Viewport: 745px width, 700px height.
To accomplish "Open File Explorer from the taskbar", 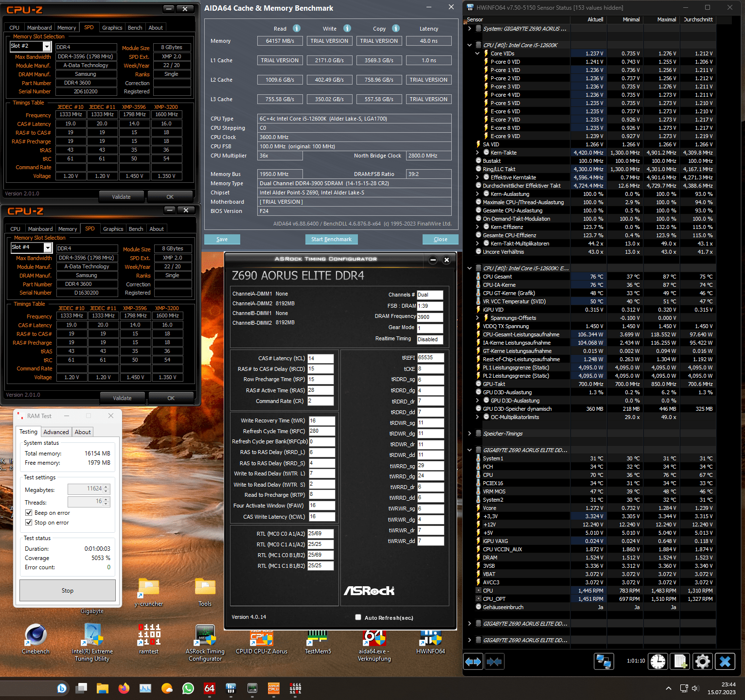I will 103,688.
